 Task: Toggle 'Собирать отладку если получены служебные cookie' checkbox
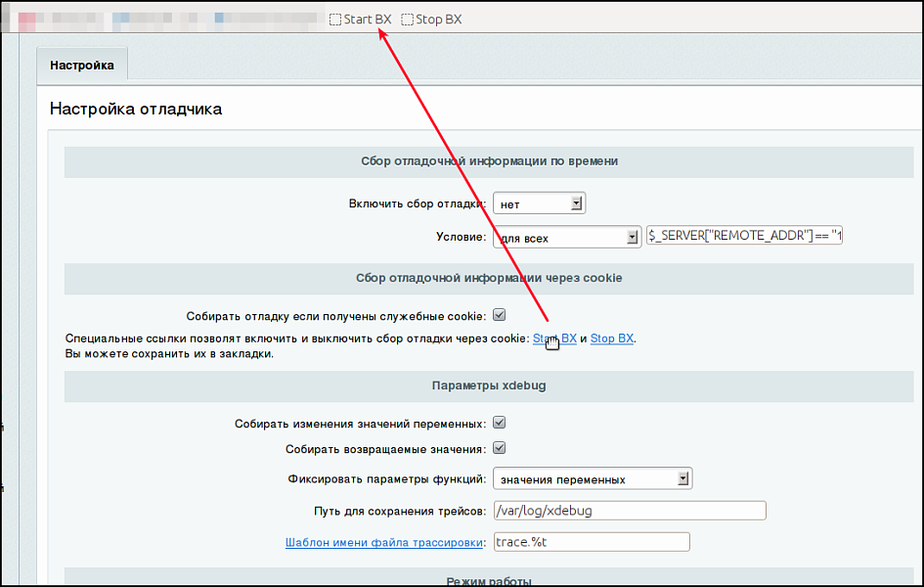coord(499,315)
